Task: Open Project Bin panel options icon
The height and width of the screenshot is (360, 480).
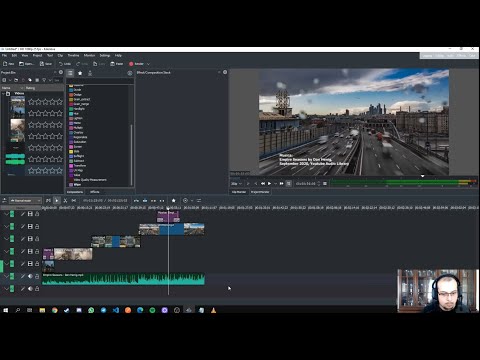Action: click(61, 72)
